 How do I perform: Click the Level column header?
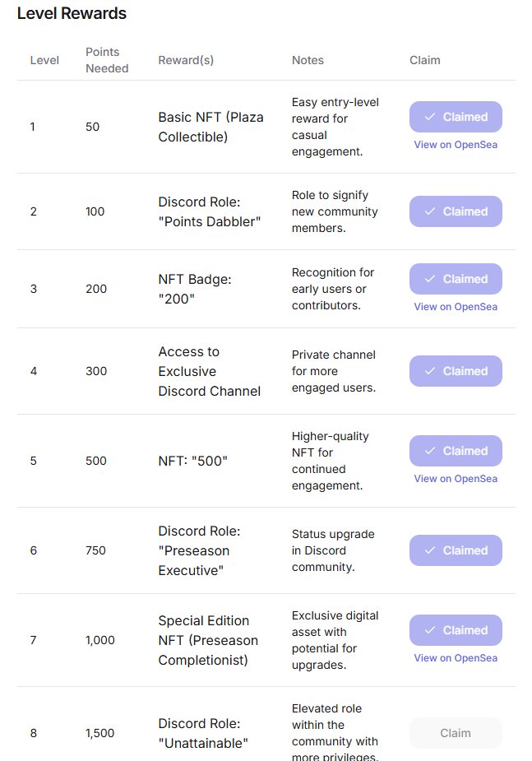[44, 60]
